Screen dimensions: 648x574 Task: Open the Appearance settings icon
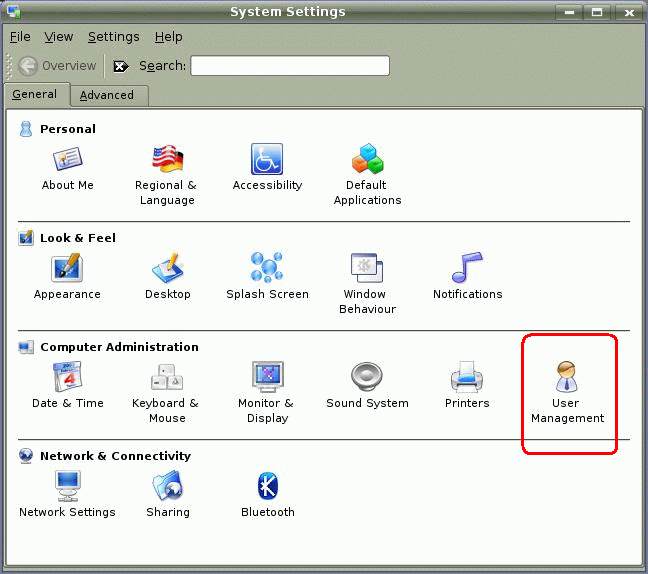click(67, 269)
